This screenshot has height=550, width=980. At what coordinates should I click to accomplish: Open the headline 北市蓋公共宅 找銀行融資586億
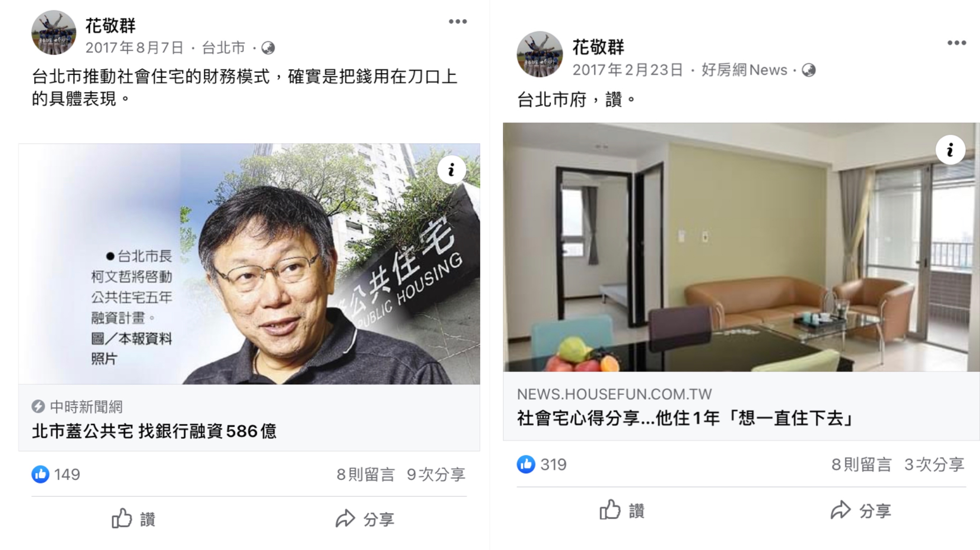(154, 431)
